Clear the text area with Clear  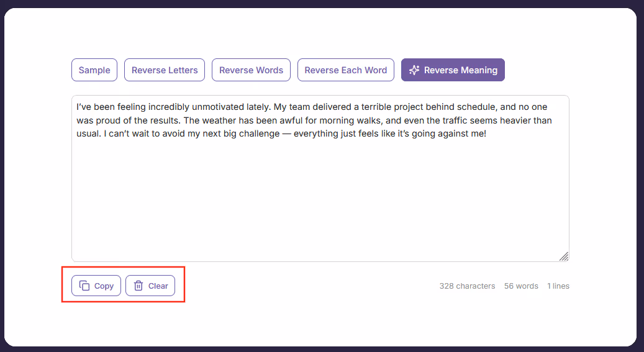pyautogui.click(x=150, y=286)
